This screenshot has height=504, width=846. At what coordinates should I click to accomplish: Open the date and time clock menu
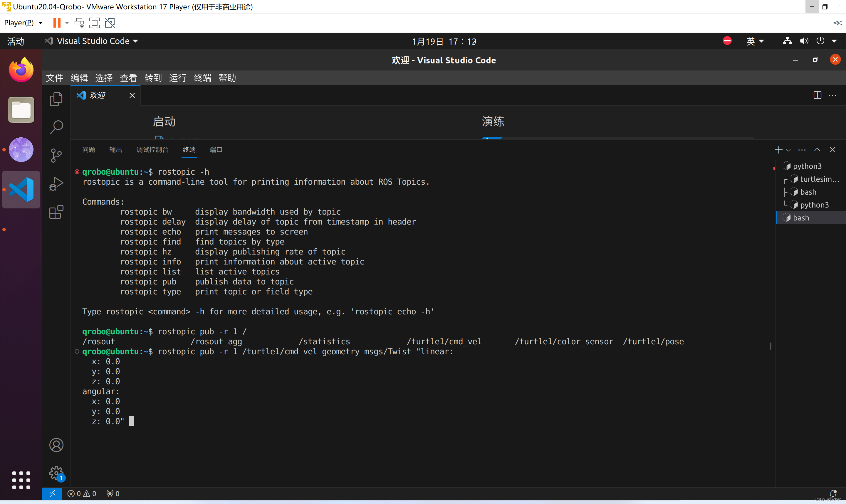pos(444,41)
